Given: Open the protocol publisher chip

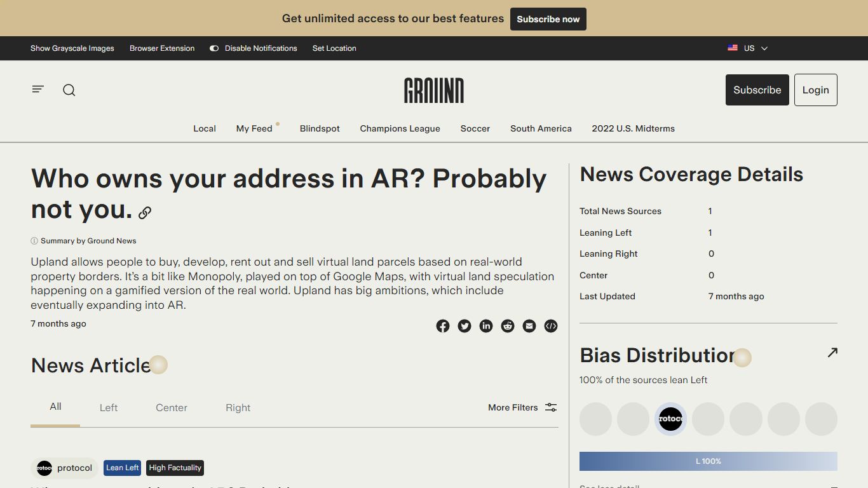Looking at the screenshot, I should pos(64,468).
